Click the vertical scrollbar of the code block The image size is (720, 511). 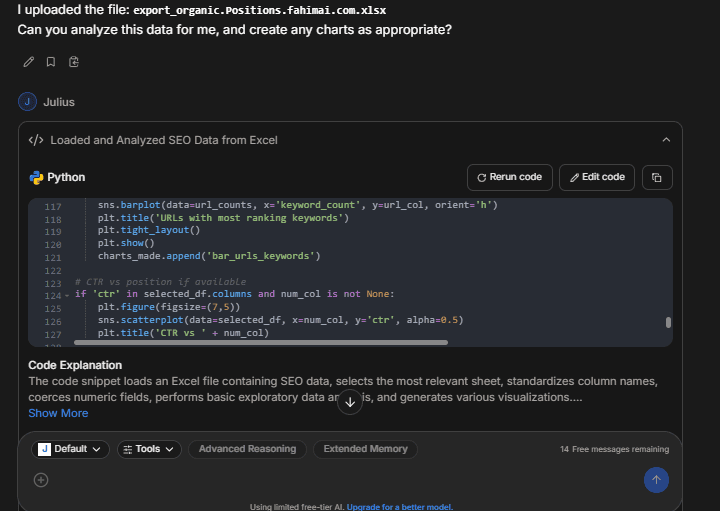(x=668, y=322)
